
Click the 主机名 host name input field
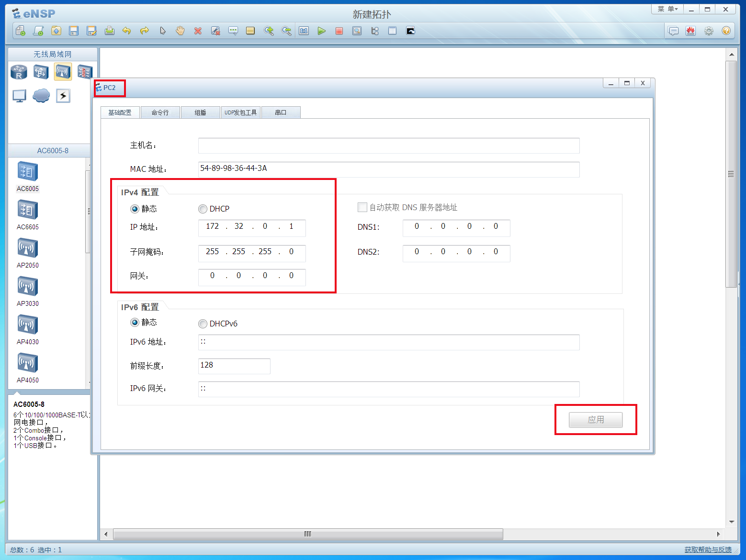pyautogui.click(x=388, y=146)
